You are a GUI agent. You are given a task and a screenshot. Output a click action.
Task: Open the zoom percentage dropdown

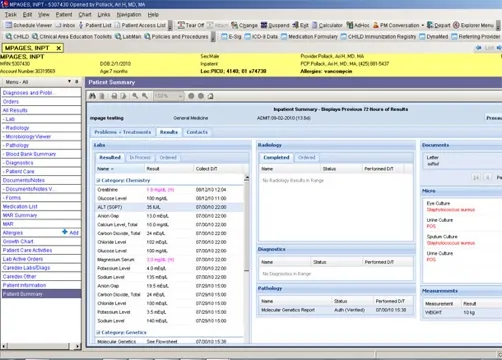point(180,96)
